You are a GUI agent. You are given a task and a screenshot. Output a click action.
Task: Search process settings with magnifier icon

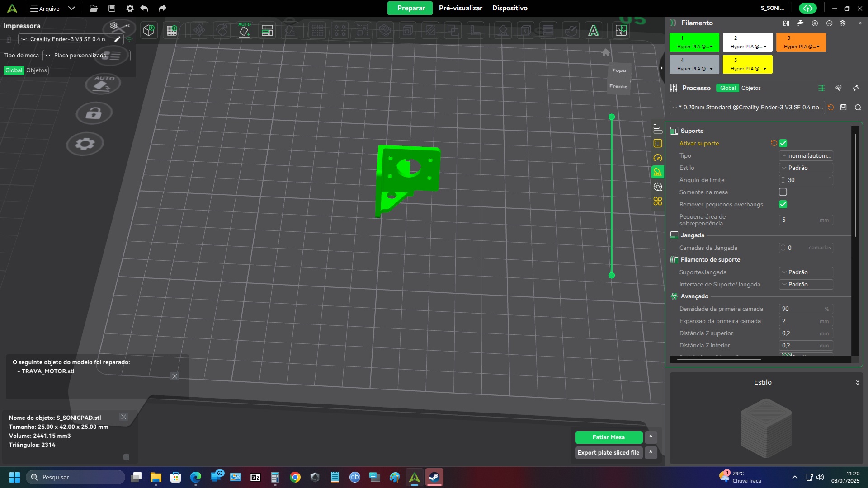[858, 108]
